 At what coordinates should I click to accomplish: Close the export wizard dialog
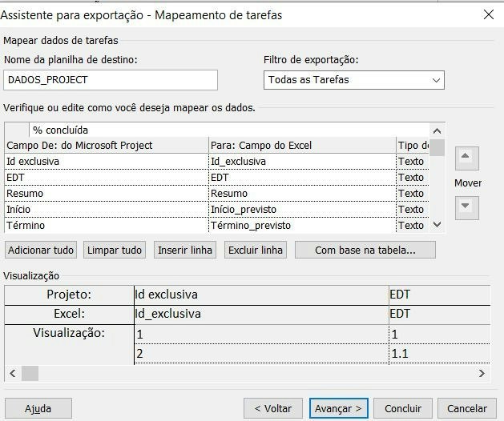coord(489,14)
